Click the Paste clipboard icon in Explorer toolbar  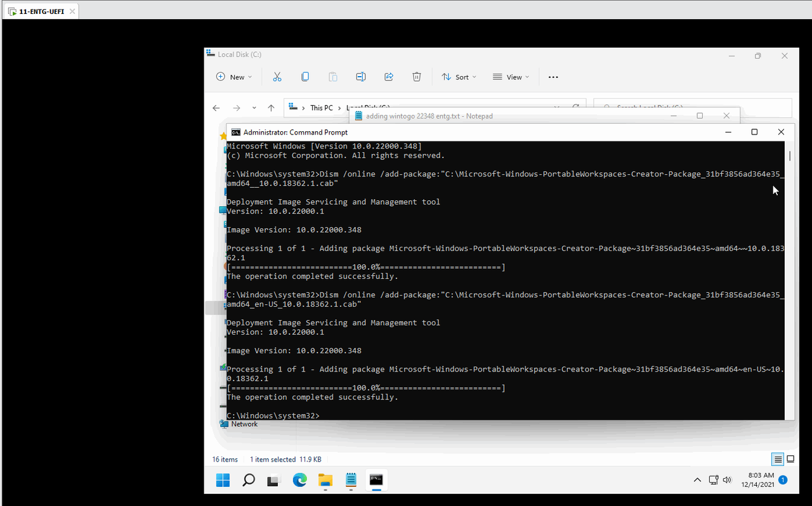[x=333, y=77]
